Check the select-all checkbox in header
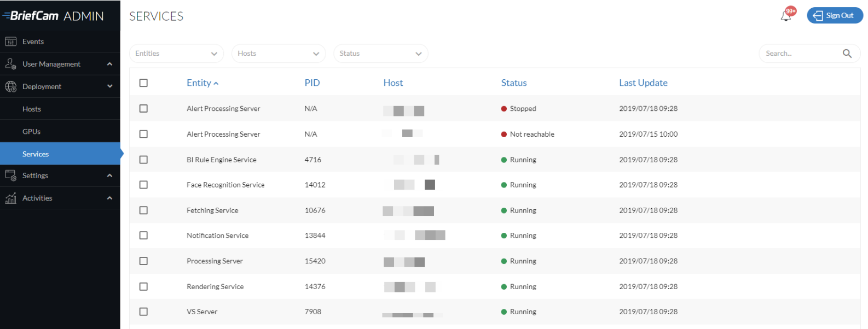868x329 pixels. 143,83
